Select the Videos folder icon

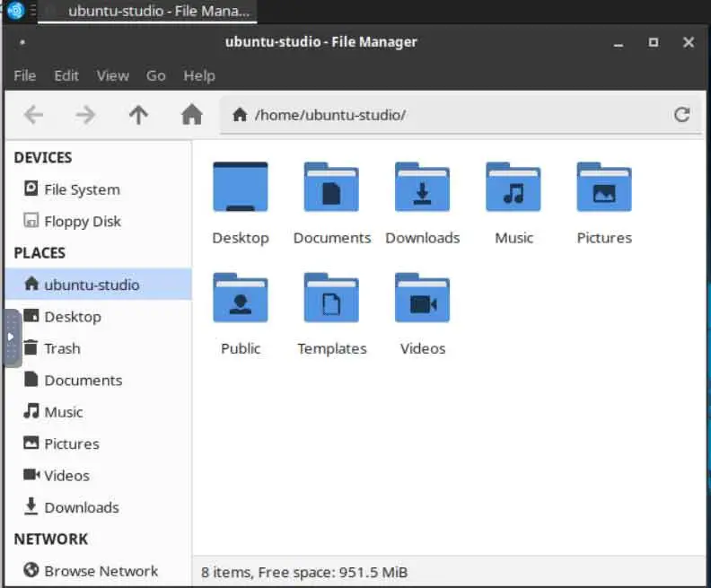click(x=422, y=297)
